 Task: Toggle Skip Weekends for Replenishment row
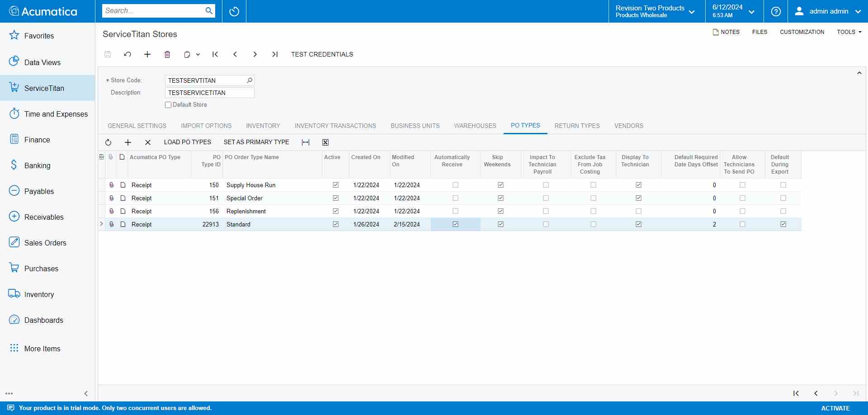(500, 211)
